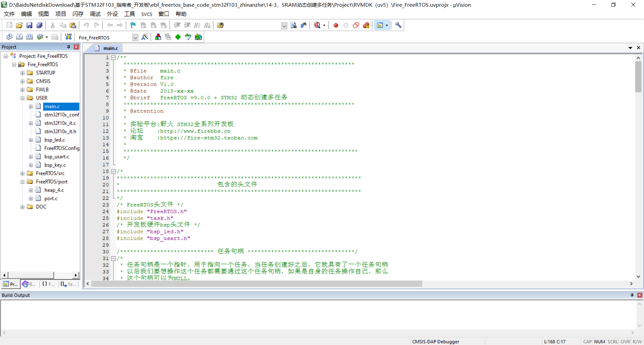This screenshot has height=345, width=644.
Task: Open the debug session dropdown arrow
Action: (x=324, y=25)
